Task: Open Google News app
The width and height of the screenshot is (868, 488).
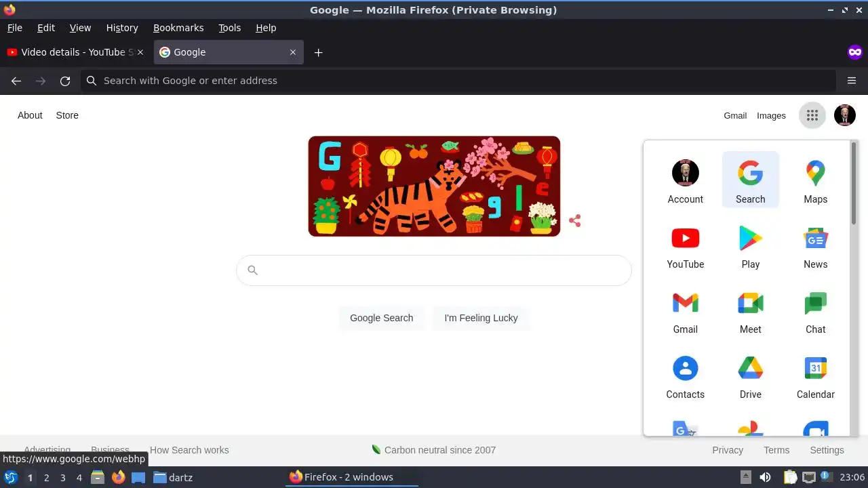Action: [815, 245]
